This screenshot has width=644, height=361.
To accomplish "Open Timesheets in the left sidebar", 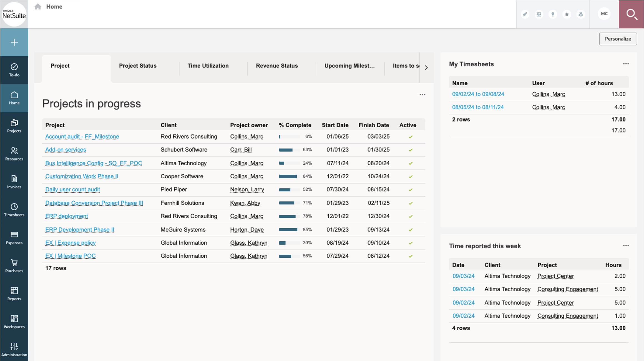I will [x=14, y=210].
